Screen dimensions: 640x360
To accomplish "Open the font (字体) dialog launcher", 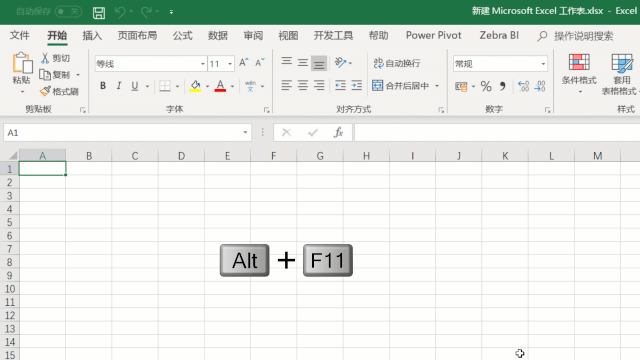I will point(267,110).
